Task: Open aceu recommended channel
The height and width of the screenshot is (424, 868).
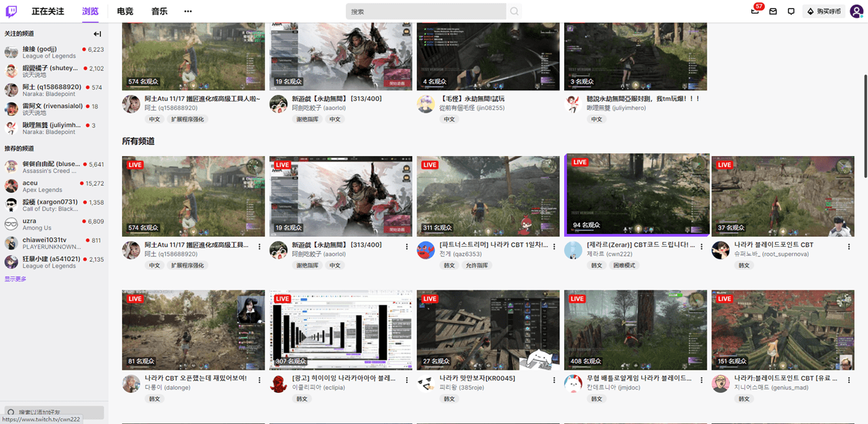Action: [54, 186]
